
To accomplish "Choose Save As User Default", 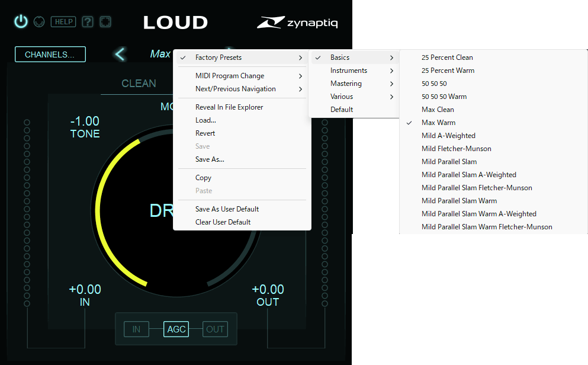I will (242, 209).
